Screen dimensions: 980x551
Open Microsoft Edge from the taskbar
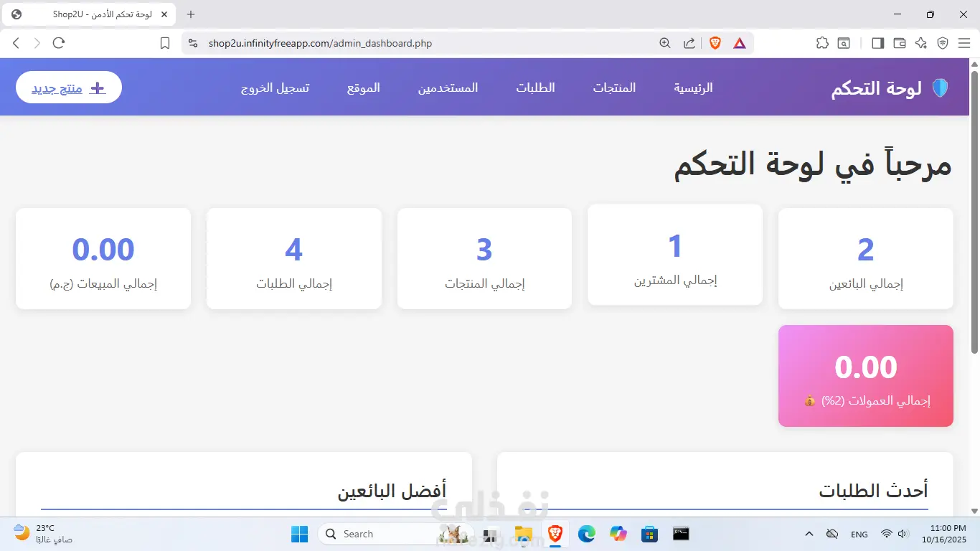(x=587, y=534)
